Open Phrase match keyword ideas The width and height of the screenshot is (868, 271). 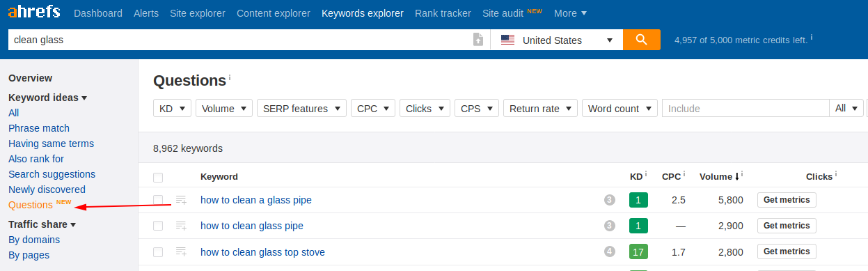pos(39,128)
